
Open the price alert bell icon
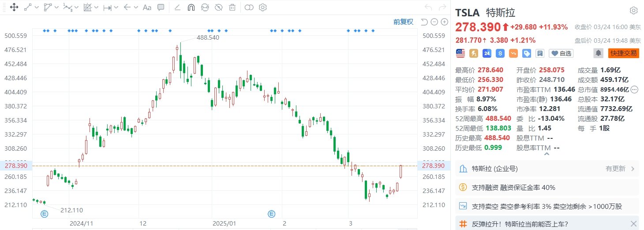point(599,53)
